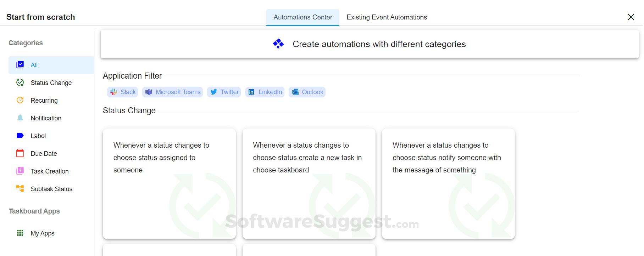Switch to Existing Event Automations tab
Screen dimensions: 644x256
point(387,17)
